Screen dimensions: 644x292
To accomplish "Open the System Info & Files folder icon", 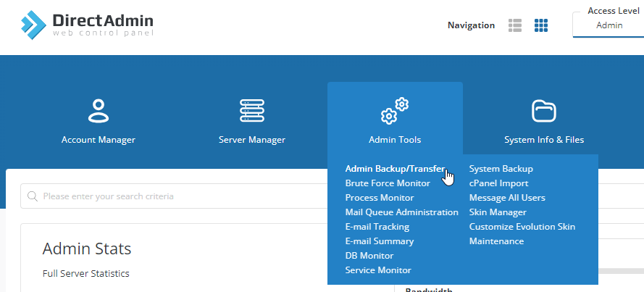I will [x=544, y=111].
